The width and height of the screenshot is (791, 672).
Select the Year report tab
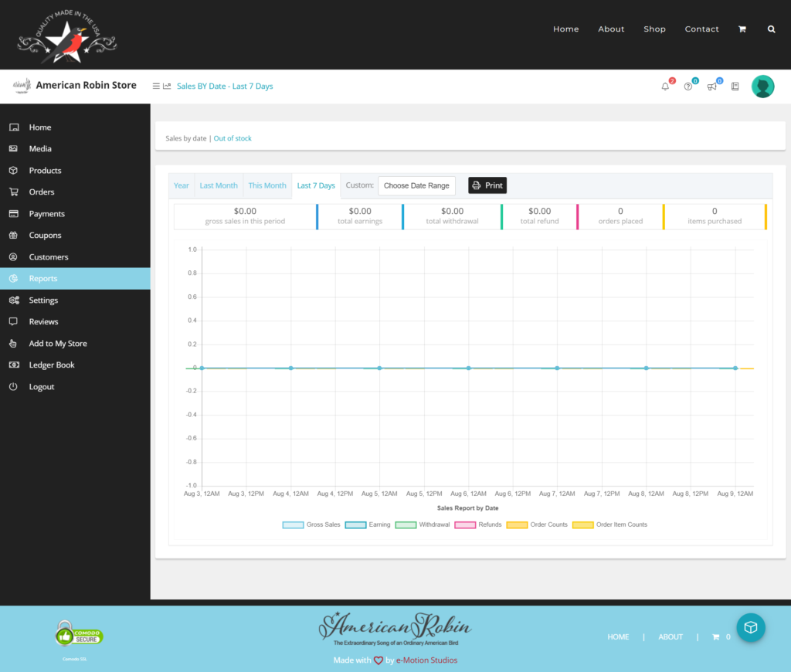[x=182, y=185]
